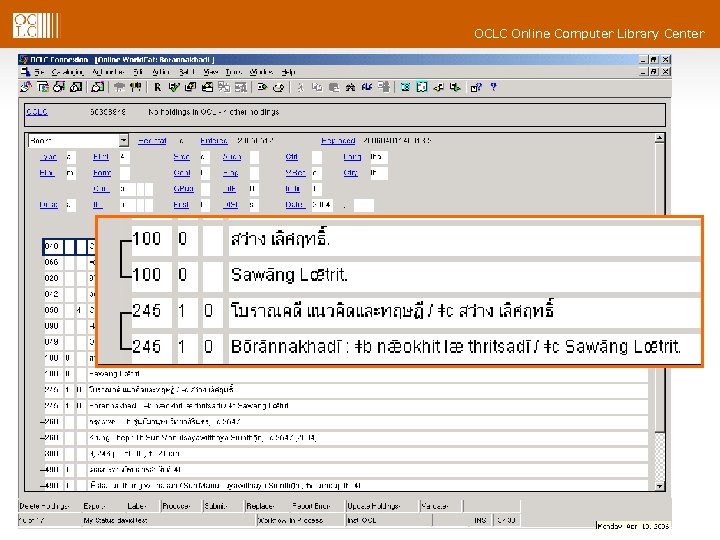This screenshot has width=720, height=540.
Task: Open the View menu
Action: pos(211,72)
